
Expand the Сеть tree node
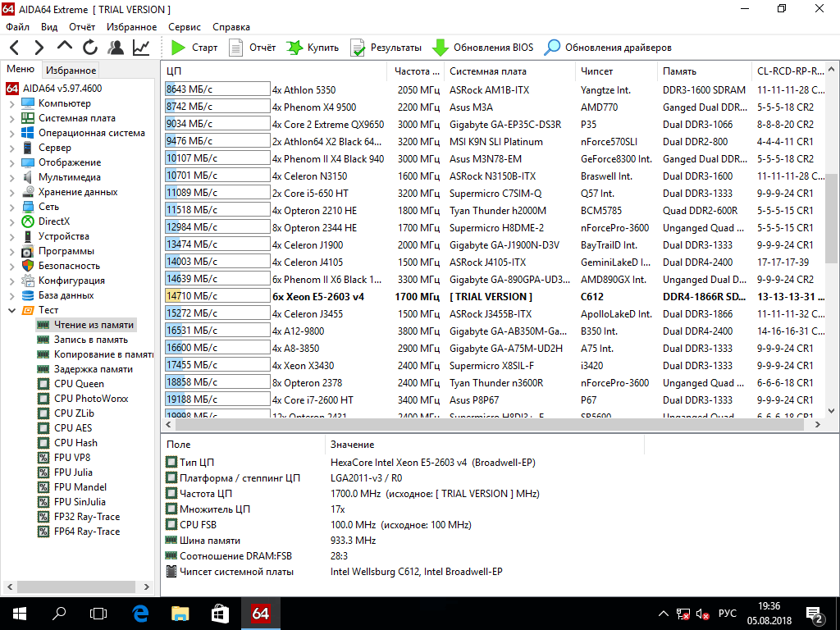(x=11, y=207)
